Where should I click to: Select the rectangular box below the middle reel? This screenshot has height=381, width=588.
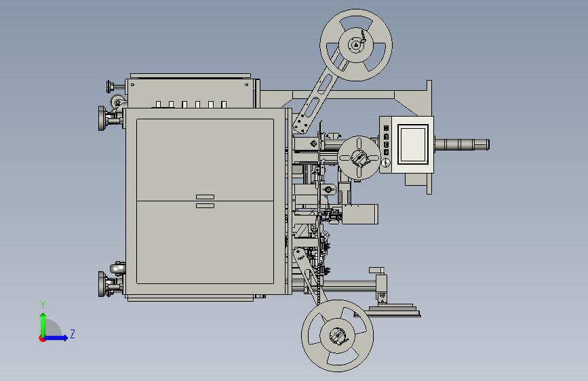click(x=359, y=214)
